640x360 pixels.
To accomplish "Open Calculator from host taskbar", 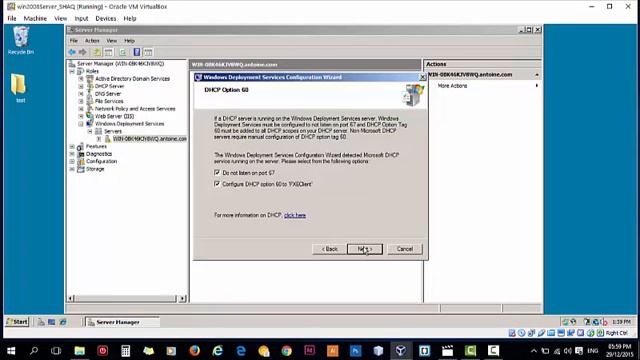I will (125, 351).
